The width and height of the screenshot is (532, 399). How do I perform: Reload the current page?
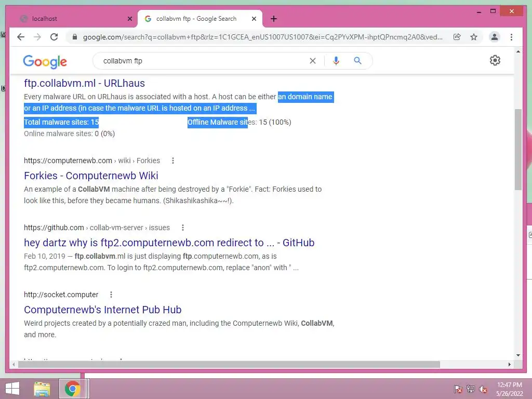[54, 37]
